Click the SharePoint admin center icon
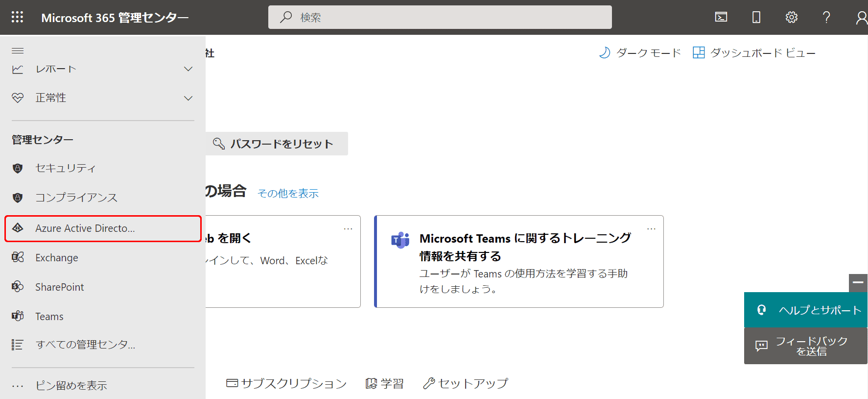The height and width of the screenshot is (399, 868). 18,287
